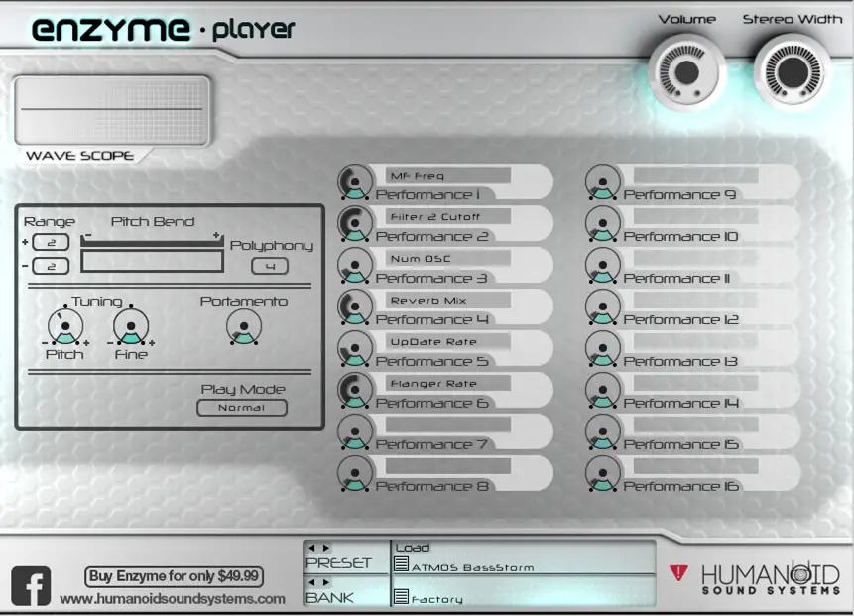The width and height of the screenshot is (854, 616).
Task: Click the Performance 4 knob
Action: 355,307
